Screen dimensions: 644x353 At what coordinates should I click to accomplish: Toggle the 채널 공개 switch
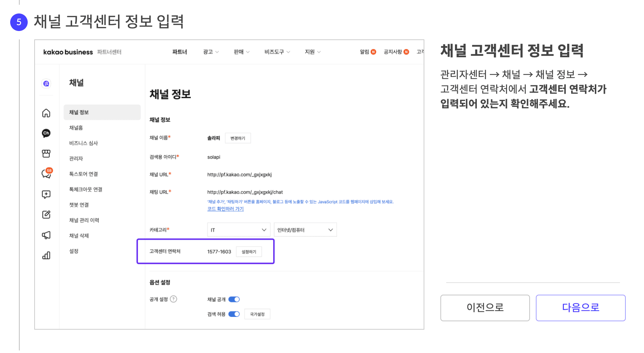(234, 299)
